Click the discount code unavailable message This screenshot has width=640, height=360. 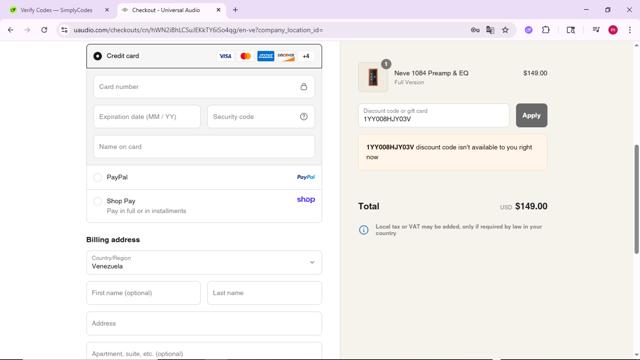coord(452,152)
